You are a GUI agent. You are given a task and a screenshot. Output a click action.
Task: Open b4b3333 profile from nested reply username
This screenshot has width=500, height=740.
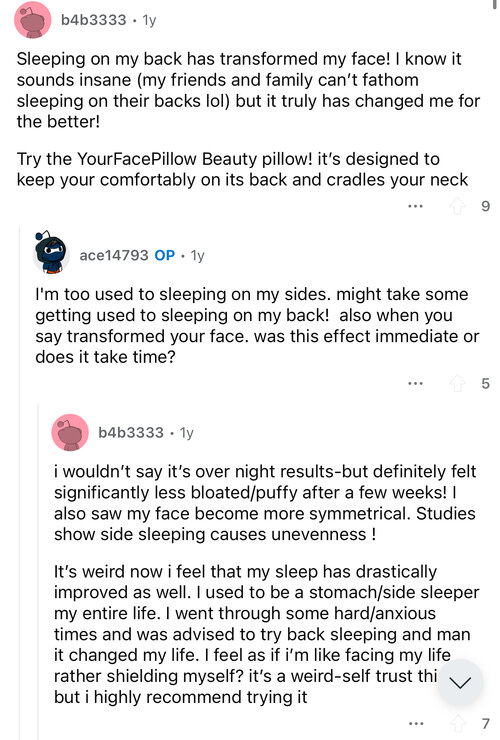[x=131, y=432]
